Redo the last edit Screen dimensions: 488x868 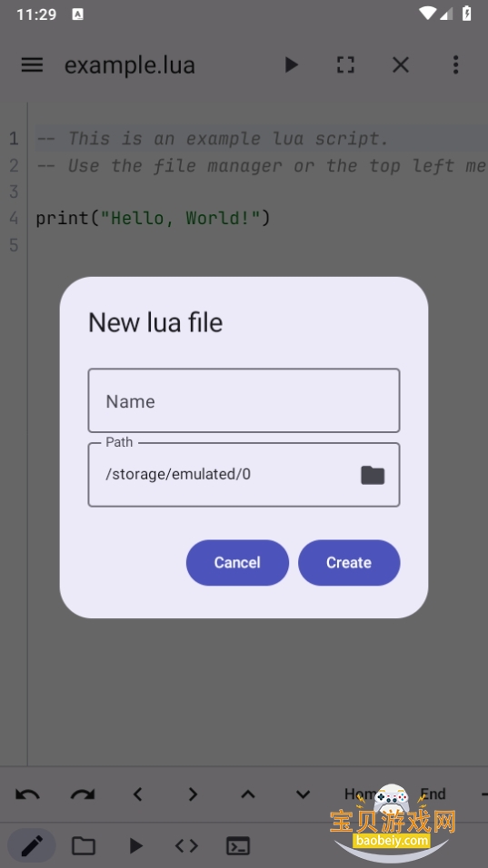(x=83, y=794)
